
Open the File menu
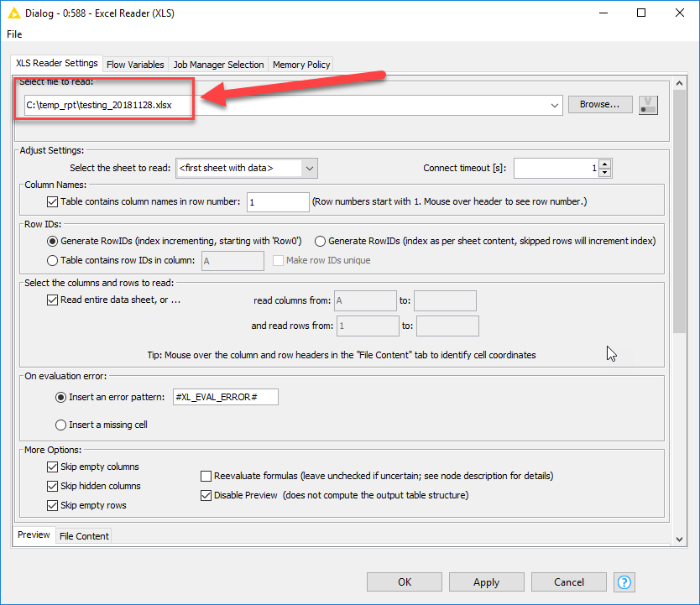tap(14, 34)
